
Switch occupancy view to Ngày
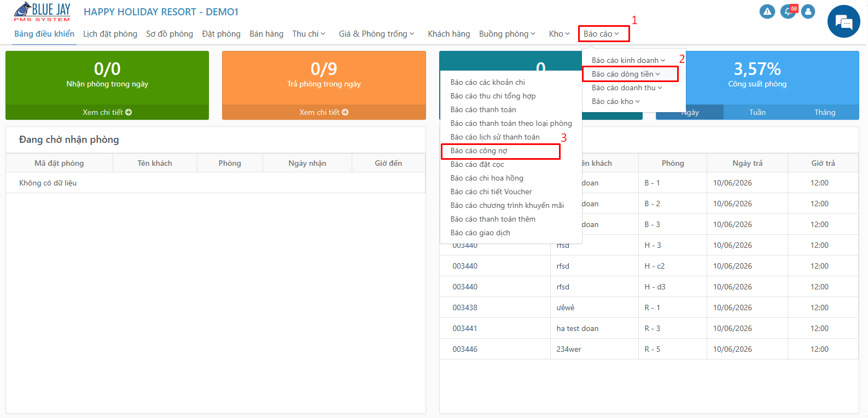[690, 112]
